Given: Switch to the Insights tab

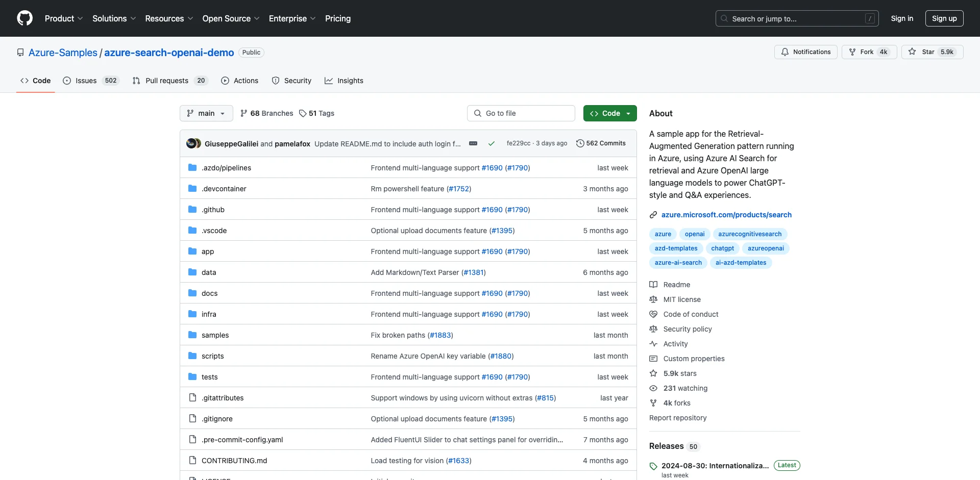Looking at the screenshot, I should 344,81.
